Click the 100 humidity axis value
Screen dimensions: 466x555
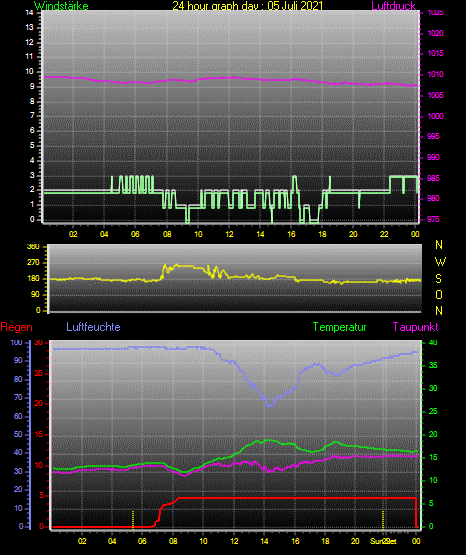(x=17, y=342)
